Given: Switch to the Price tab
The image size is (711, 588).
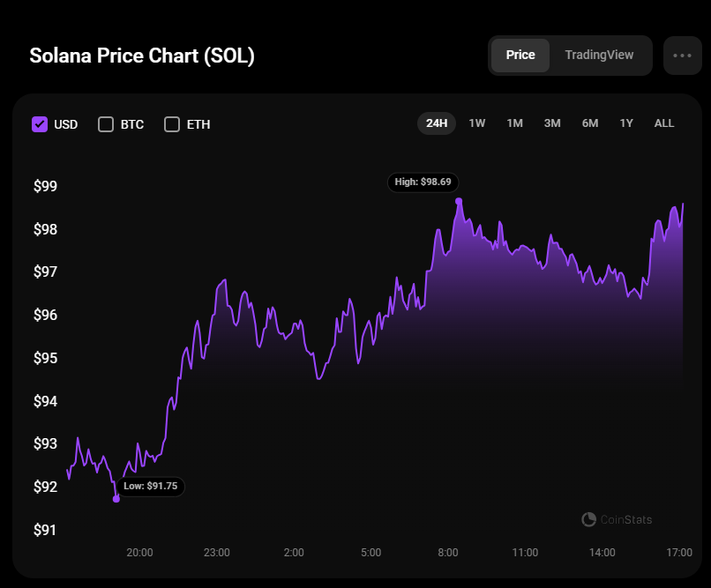Looking at the screenshot, I should click(520, 55).
